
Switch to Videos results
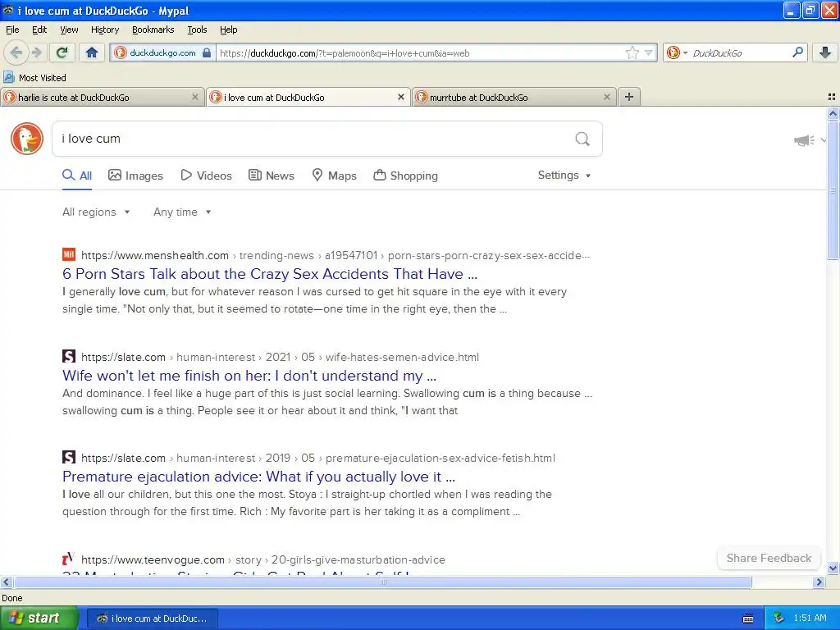click(x=206, y=176)
